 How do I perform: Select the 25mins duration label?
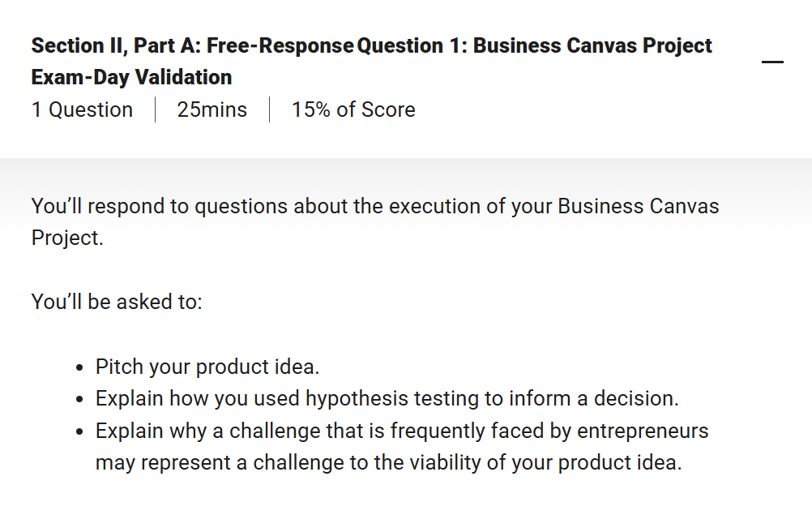(x=212, y=109)
